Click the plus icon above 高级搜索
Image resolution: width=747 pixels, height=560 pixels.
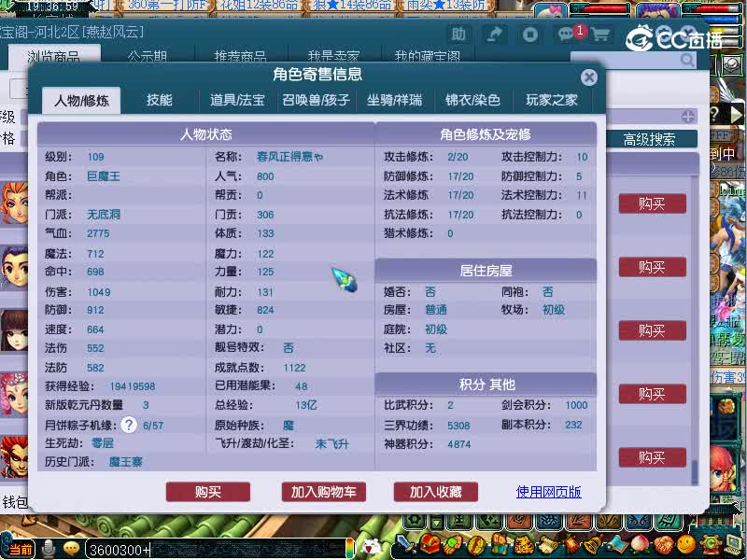[687, 116]
